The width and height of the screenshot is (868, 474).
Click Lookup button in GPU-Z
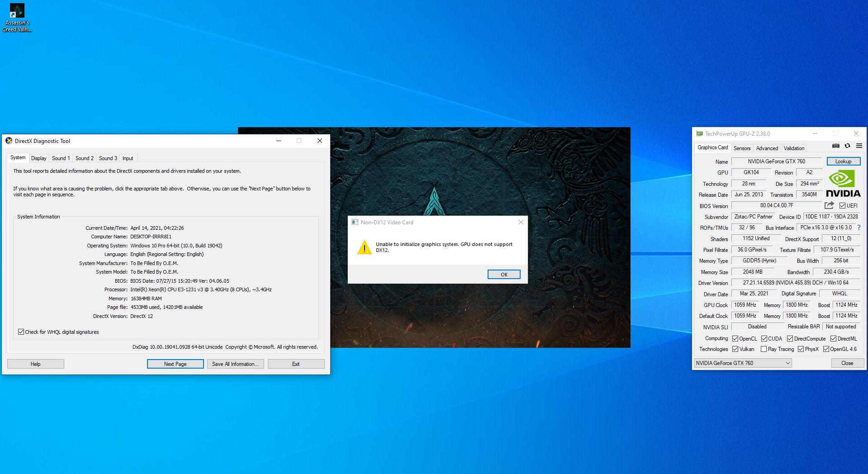tap(843, 161)
